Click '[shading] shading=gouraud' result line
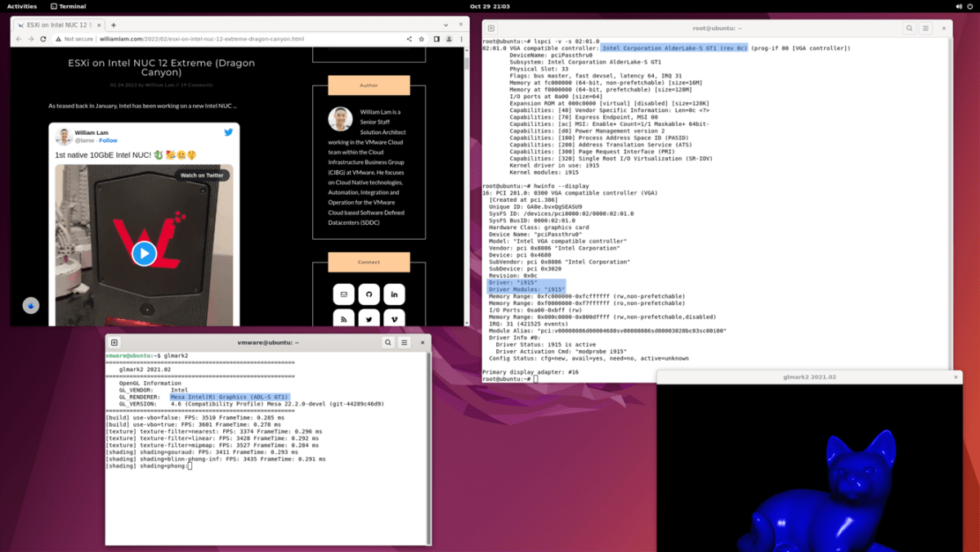980x552 pixels. [202, 452]
